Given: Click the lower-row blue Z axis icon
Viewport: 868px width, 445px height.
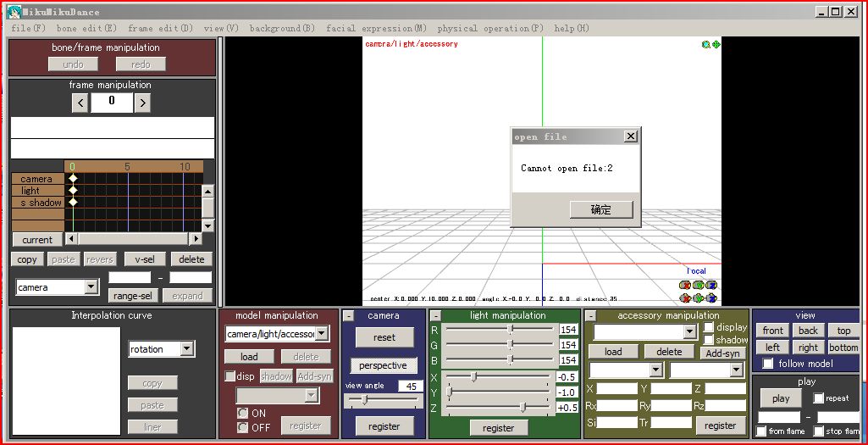Looking at the screenshot, I should (711, 298).
